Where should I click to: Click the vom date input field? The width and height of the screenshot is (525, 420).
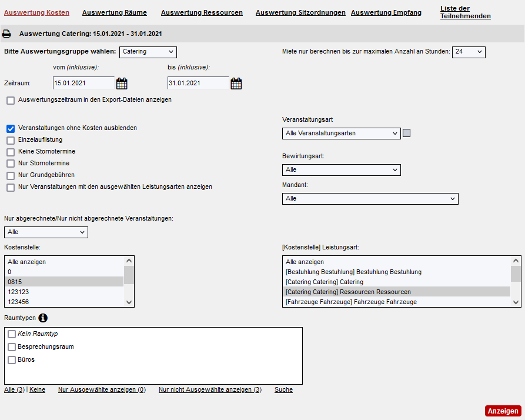pyautogui.click(x=83, y=83)
